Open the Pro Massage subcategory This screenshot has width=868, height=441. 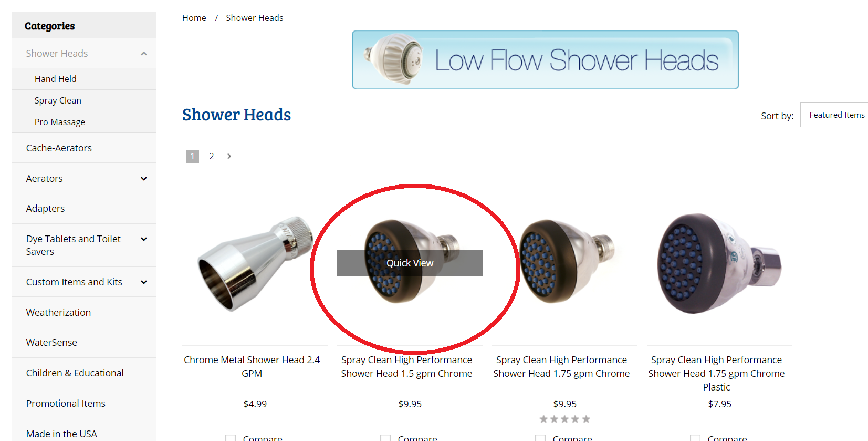pos(60,122)
